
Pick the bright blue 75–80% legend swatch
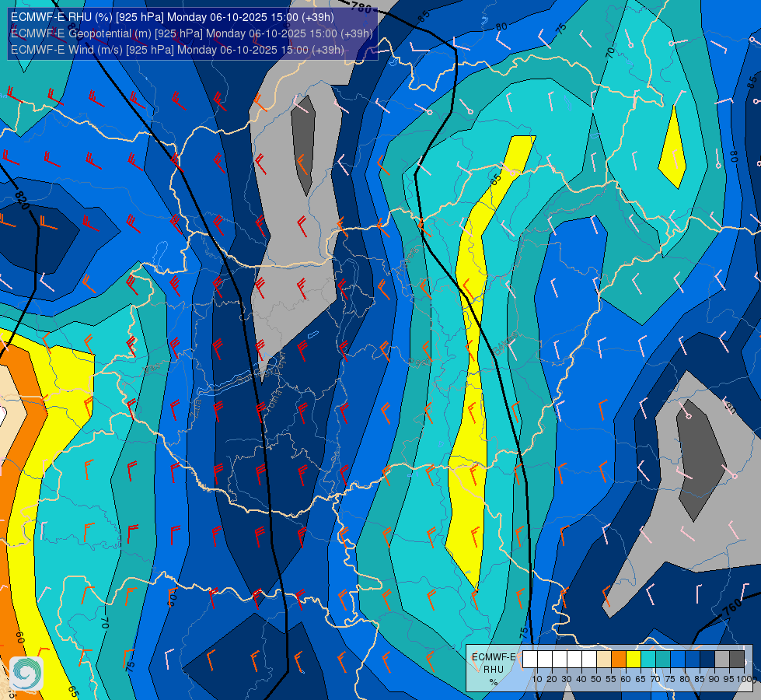pyautogui.click(x=678, y=660)
